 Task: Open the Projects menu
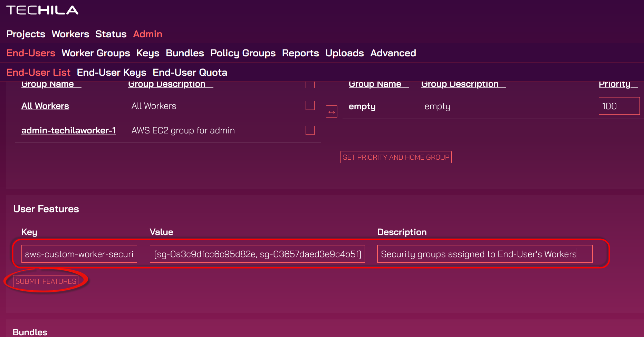tap(26, 34)
